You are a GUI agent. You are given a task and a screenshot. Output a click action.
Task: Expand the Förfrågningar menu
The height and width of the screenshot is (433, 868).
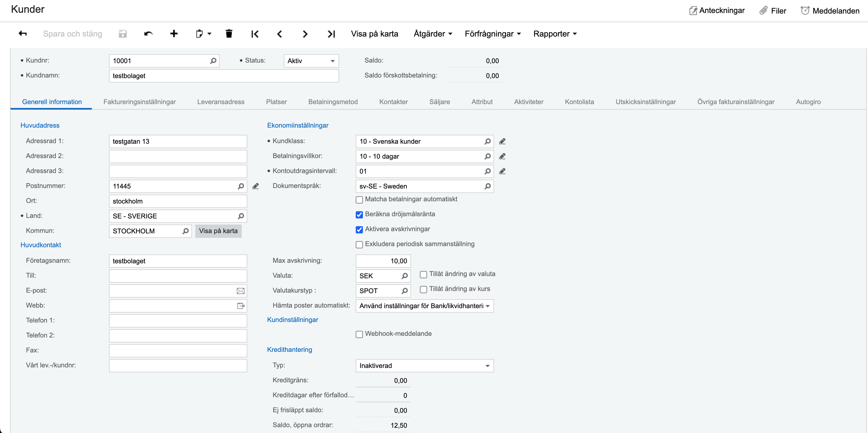coord(493,34)
